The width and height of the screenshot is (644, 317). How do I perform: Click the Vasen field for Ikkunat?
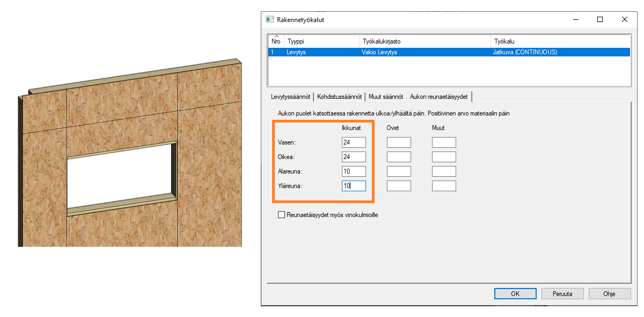354,142
